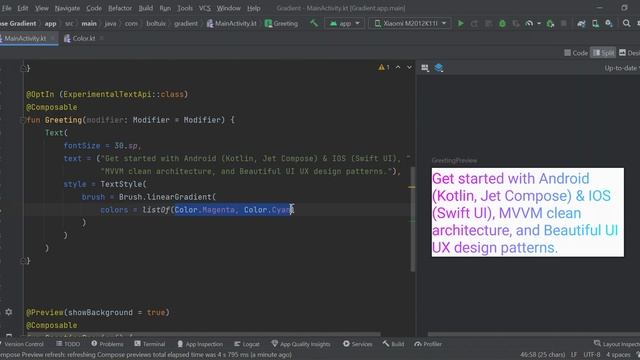Viewport: 640px width, 360px height.
Task: Open the Version Control tool window
Action: pyautogui.click(x=22, y=344)
